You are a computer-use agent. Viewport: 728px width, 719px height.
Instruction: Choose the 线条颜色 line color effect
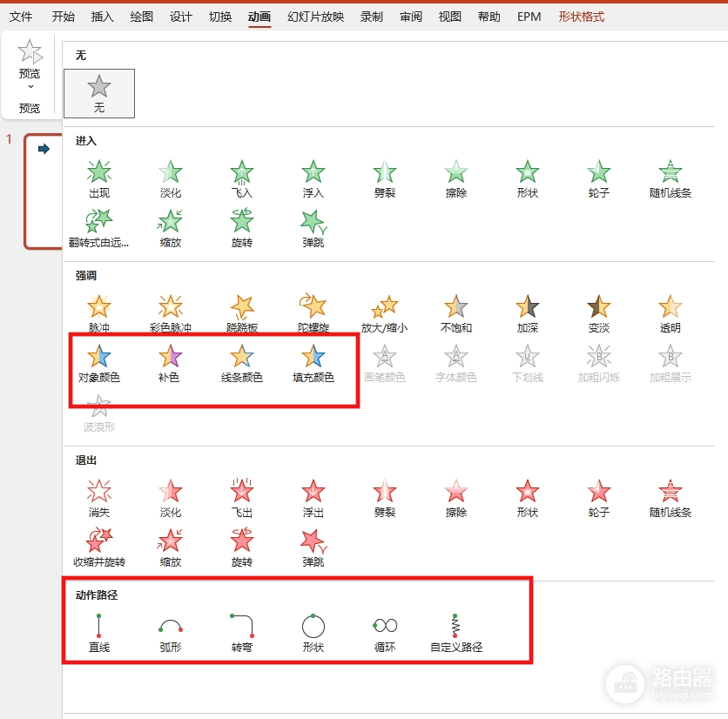[x=242, y=364]
